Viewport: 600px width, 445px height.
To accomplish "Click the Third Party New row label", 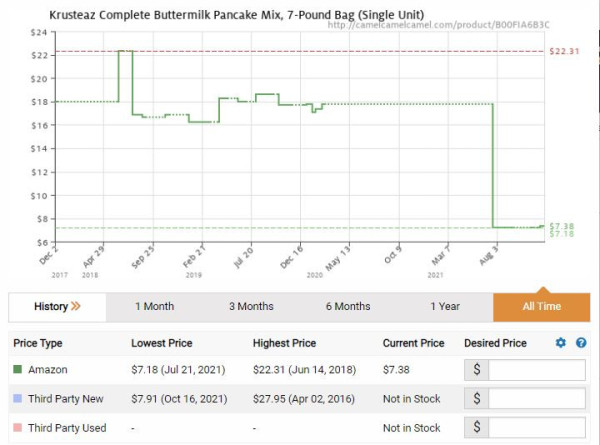I will point(66,399).
